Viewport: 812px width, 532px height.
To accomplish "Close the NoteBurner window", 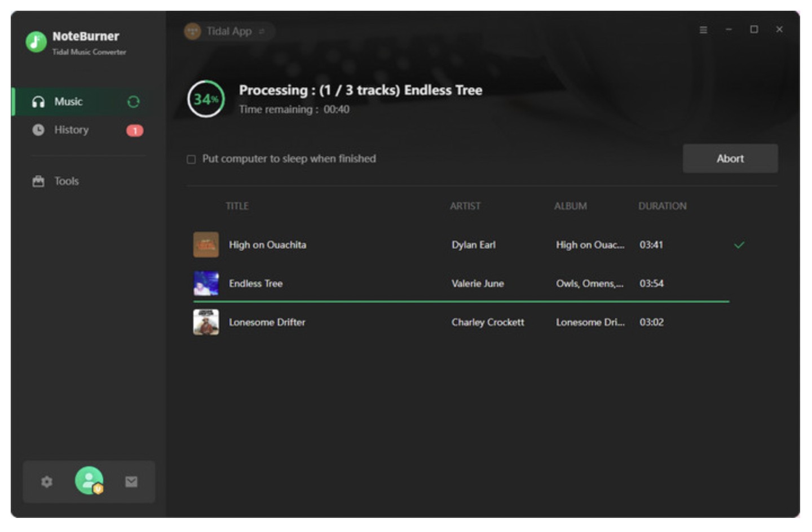I will click(779, 29).
